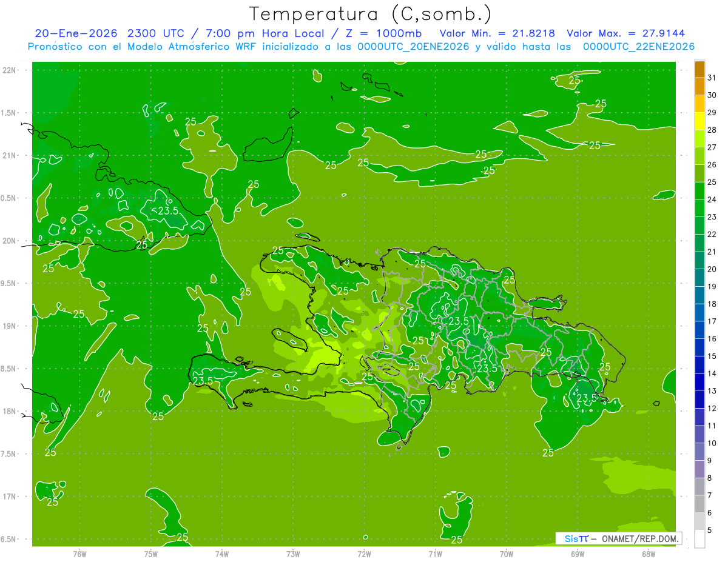
Task: Select color bar segment between 24 and 25
Action: click(x=699, y=191)
